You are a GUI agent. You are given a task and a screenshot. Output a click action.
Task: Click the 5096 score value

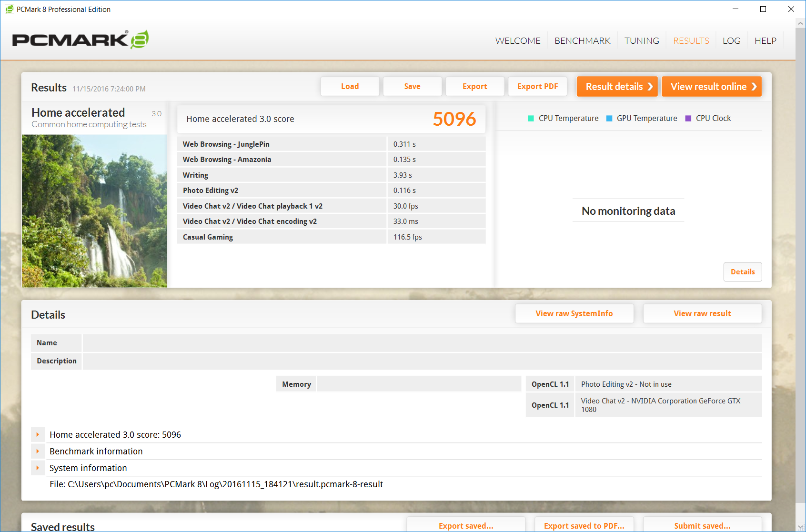tap(454, 119)
